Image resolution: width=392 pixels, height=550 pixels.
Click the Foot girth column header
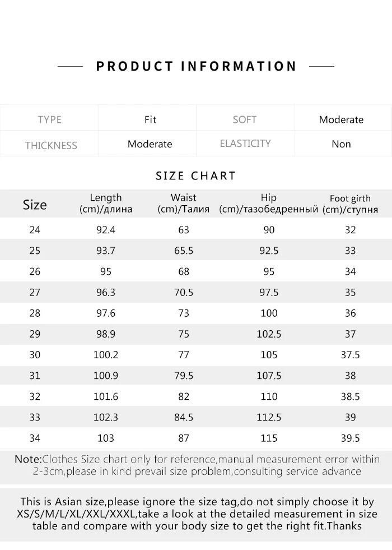click(x=350, y=204)
